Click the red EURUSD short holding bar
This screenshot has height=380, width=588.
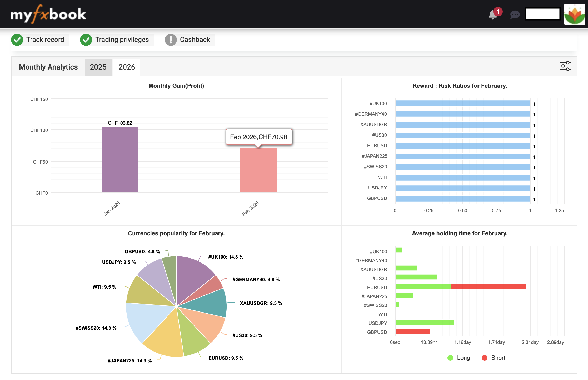[x=488, y=286]
